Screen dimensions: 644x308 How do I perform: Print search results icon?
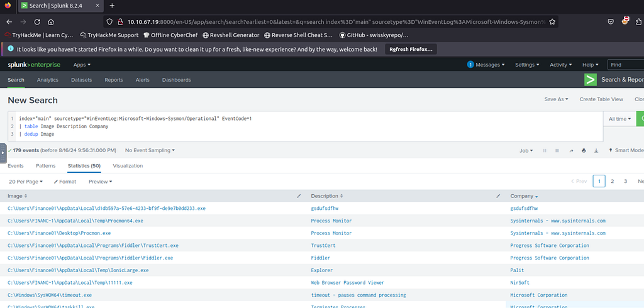click(584, 151)
